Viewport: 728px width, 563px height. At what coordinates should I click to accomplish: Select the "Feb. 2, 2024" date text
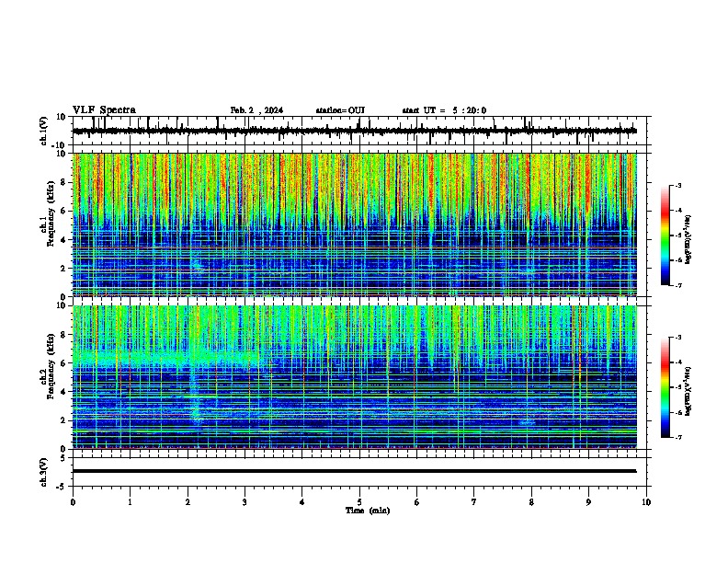(256, 110)
